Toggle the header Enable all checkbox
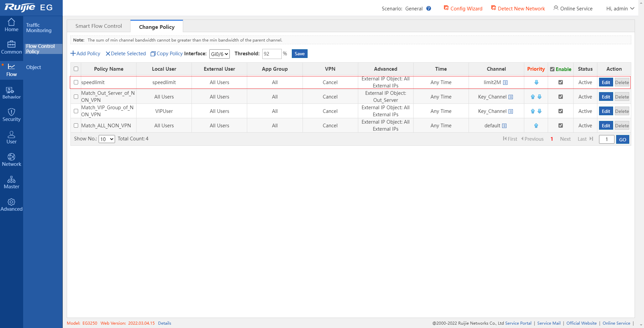Screen dimensions: 644x328 click(552, 69)
